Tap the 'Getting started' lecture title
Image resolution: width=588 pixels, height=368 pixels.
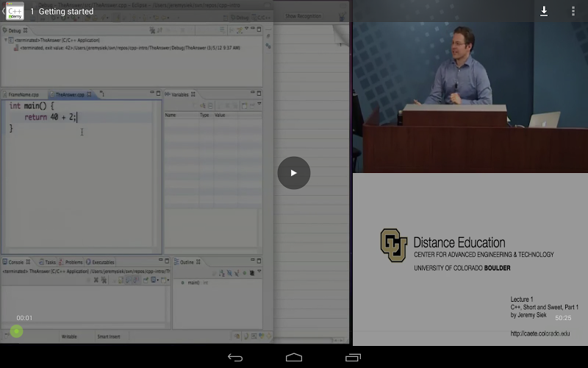(65, 11)
